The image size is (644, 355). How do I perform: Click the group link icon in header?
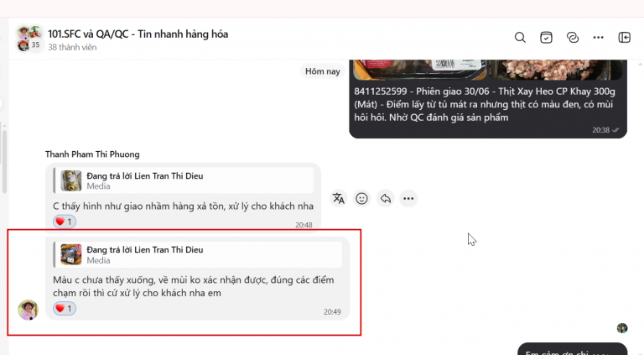tap(573, 38)
